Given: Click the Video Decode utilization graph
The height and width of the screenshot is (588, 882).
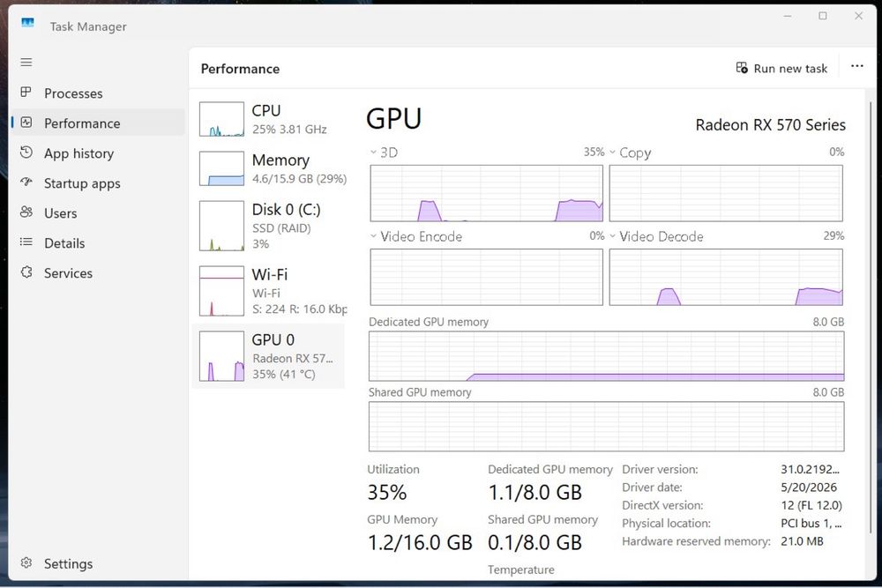Looking at the screenshot, I should pos(726,277).
